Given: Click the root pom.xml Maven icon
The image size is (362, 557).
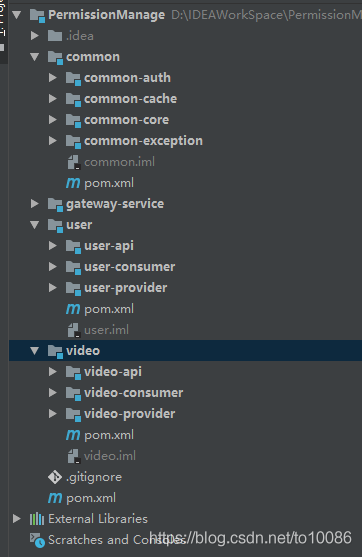Looking at the screenshot, I should coord(55,498).
